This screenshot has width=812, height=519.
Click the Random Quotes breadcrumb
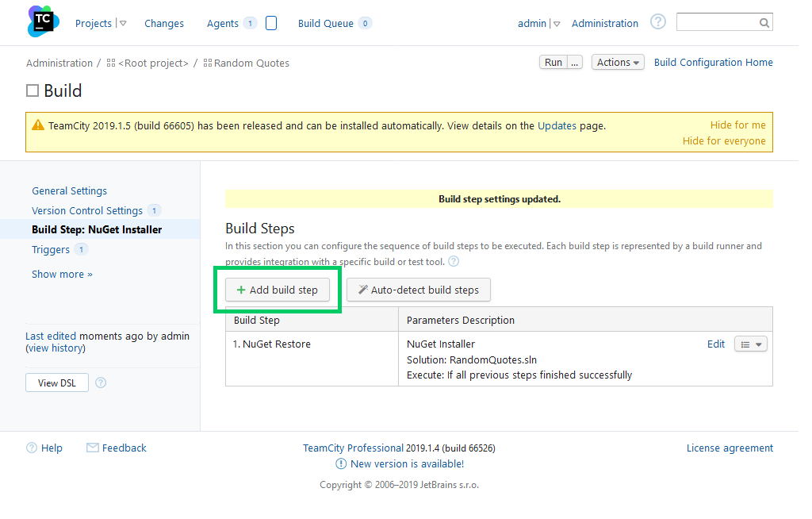(x=251, y=63)
